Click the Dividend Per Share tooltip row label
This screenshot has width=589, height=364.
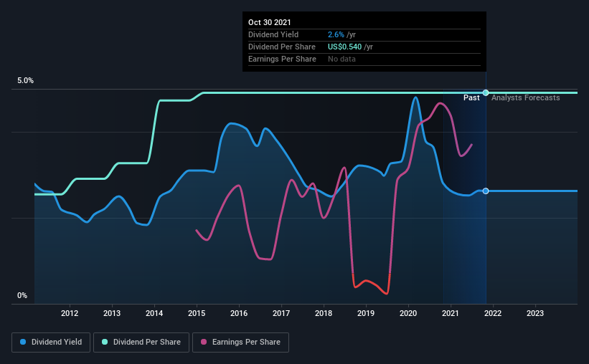click(x=282, y=47)
